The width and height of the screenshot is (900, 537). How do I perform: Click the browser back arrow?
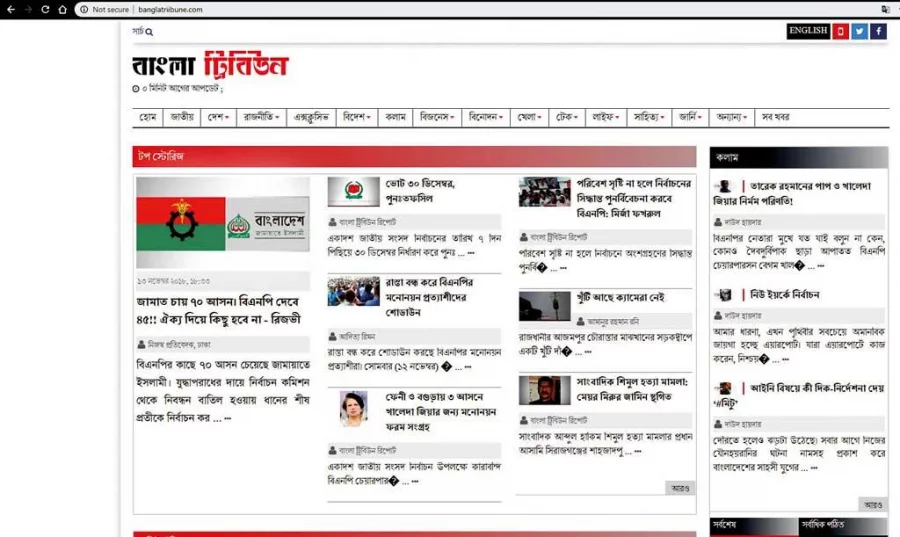coord(11,9)
